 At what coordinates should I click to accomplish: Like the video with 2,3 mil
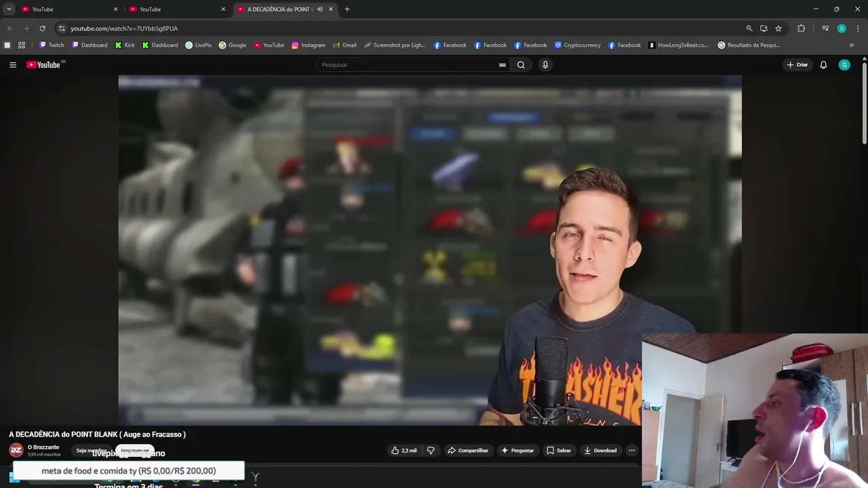pyautogui.click(x=404, y=451)
